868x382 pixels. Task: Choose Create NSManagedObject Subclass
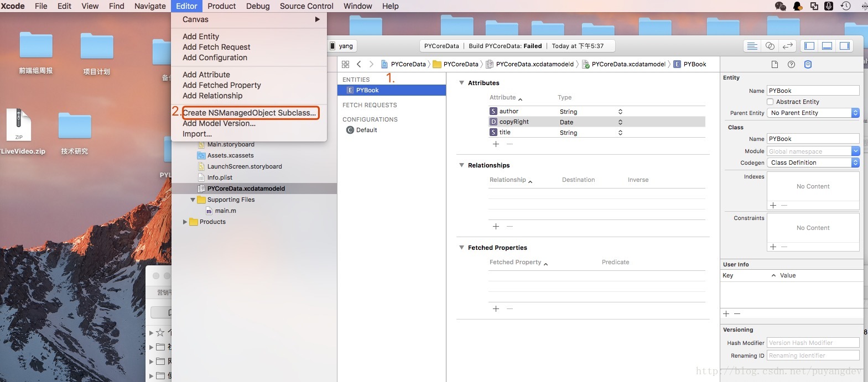[x=249, y=113]
